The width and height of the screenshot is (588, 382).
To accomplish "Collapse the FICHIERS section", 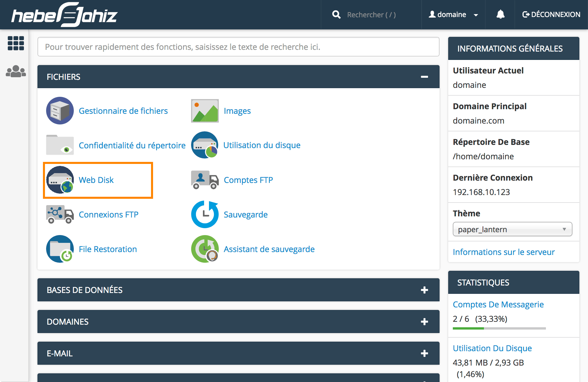I will pos(424,77).
